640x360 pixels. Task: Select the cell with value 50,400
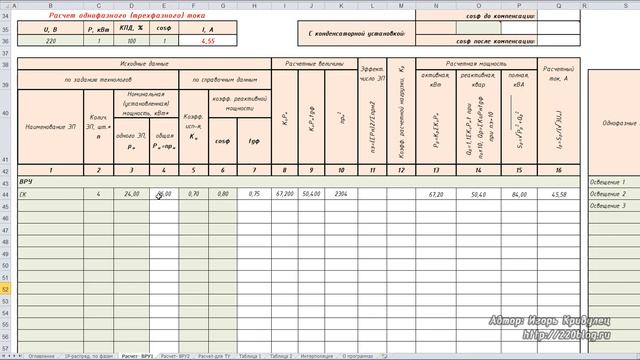point(311,194)
